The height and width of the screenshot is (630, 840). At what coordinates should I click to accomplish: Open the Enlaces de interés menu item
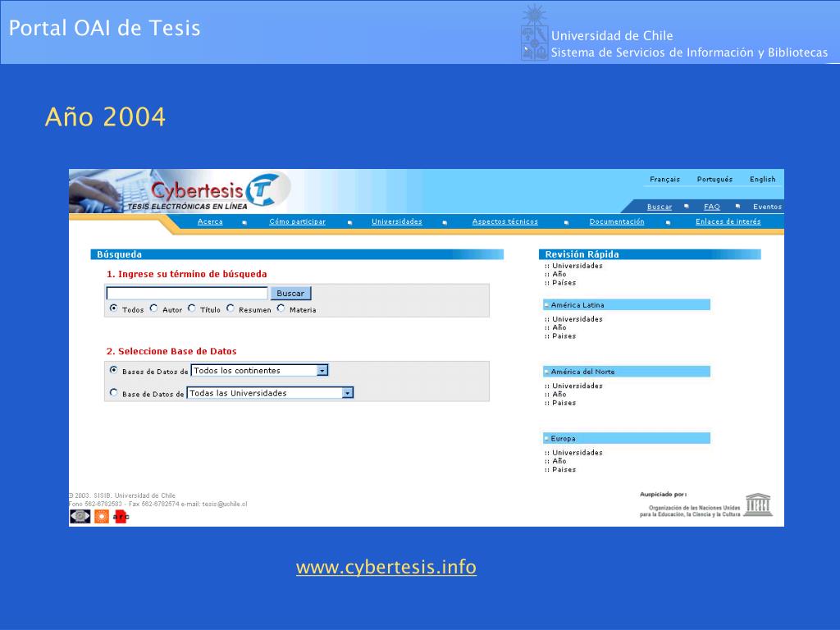[x=728, y=221]
